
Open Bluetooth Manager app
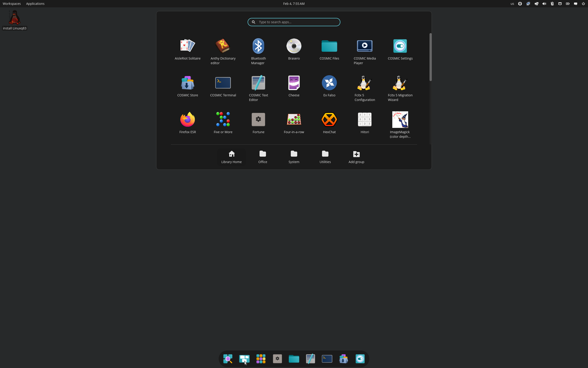[x=258, y=52]
